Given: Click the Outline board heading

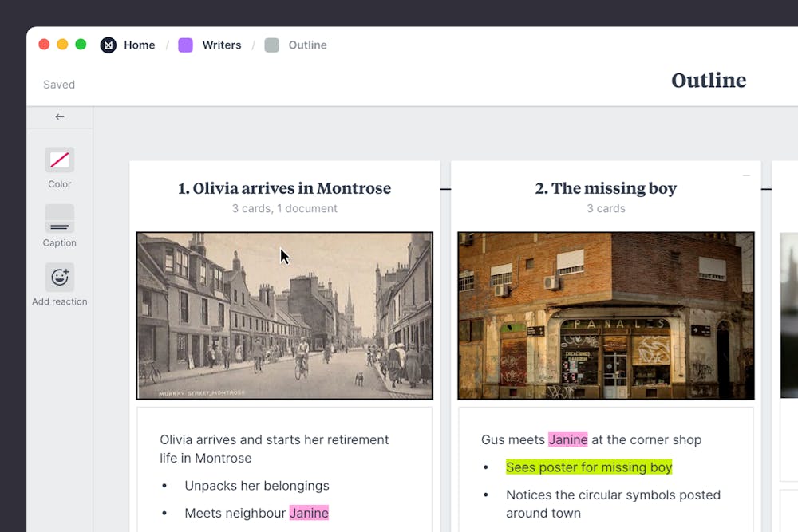Looking at the screenshot, I should coord(708,81).
